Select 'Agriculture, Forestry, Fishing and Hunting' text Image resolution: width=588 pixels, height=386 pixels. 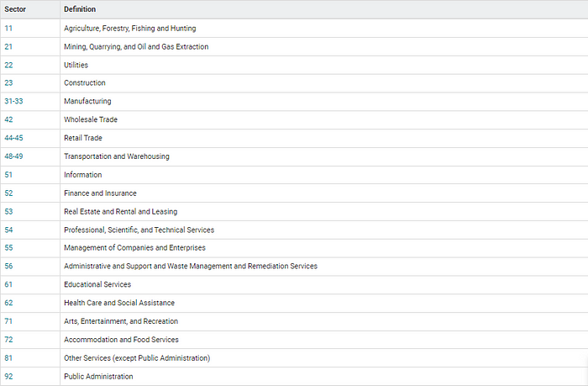coord(129,29)
